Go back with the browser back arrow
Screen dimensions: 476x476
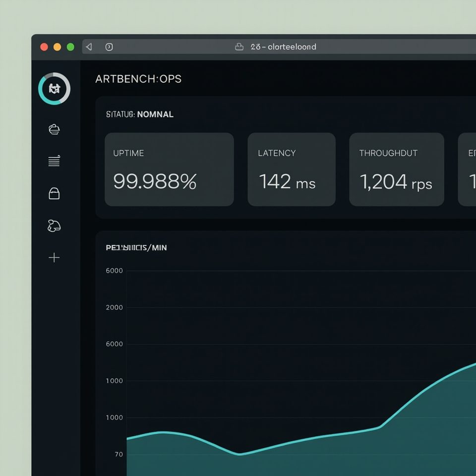coord(89,47)
